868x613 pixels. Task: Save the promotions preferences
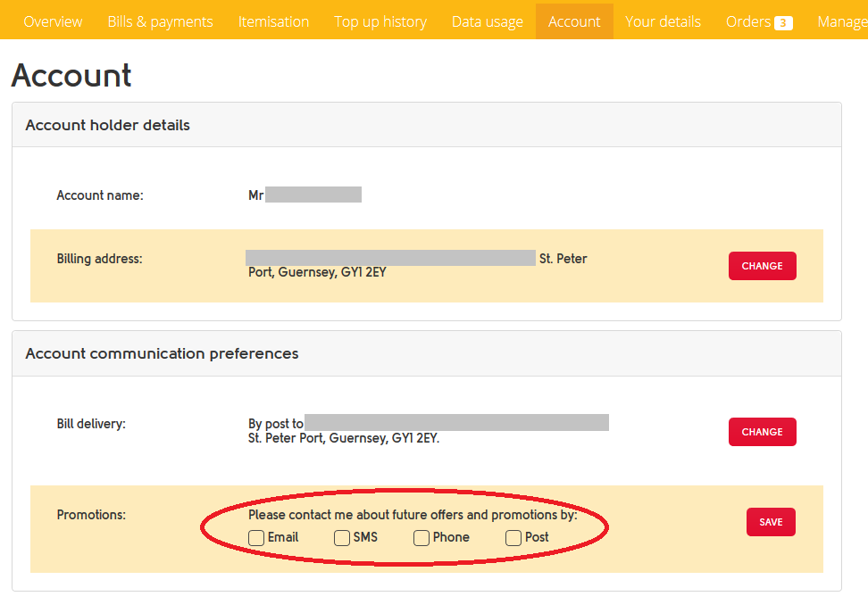(x=770, y=522)
